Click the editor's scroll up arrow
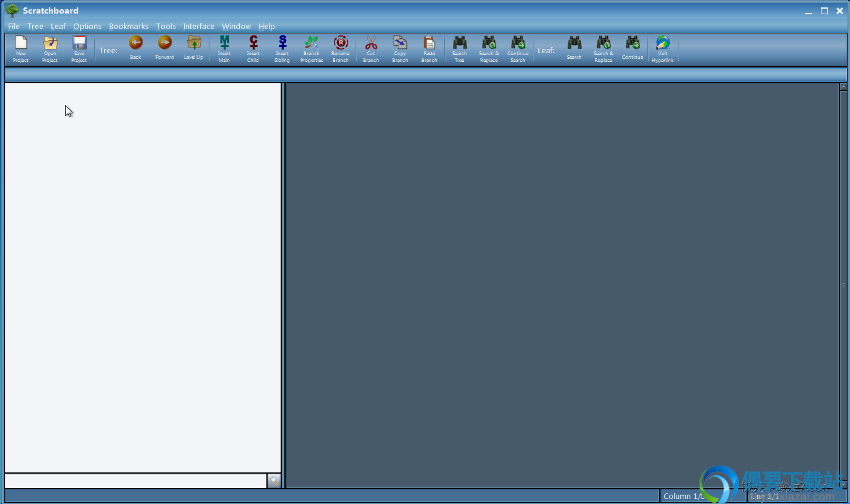The width and height of the screenshot is (850, 504). pos(843,87)
